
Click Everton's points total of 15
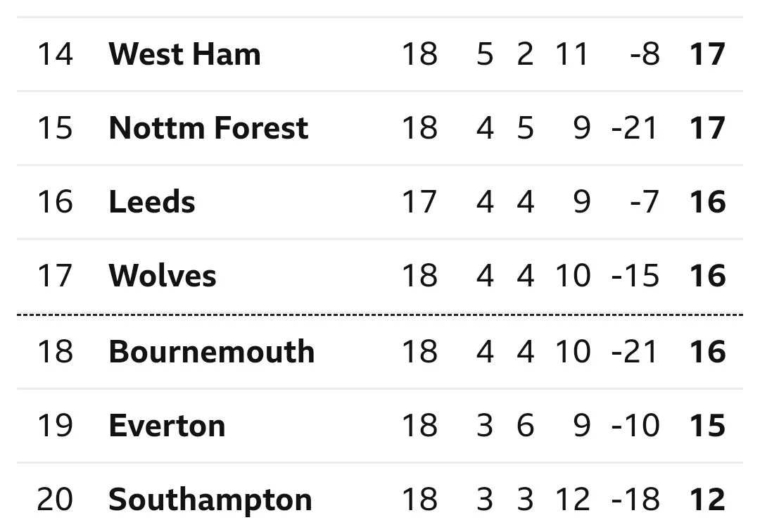tap(707, 426)
